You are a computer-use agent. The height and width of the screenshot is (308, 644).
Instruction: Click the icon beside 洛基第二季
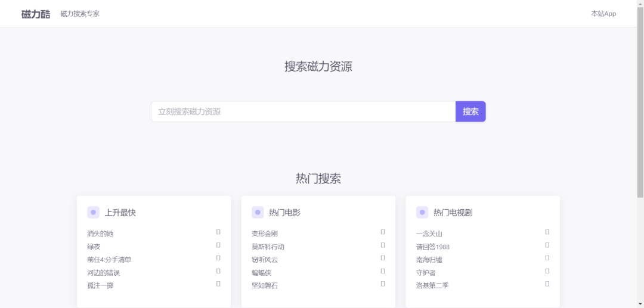coord(547,284)
